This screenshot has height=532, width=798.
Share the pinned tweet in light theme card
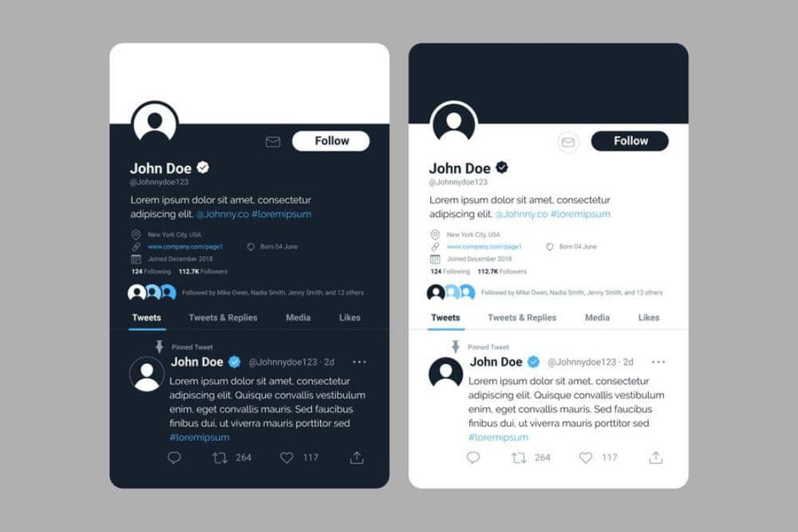(656, 458)
